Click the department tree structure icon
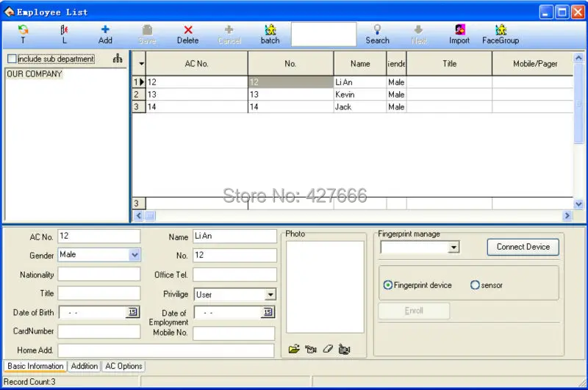Screen dimensions: 588x390 tap(118, 58)
